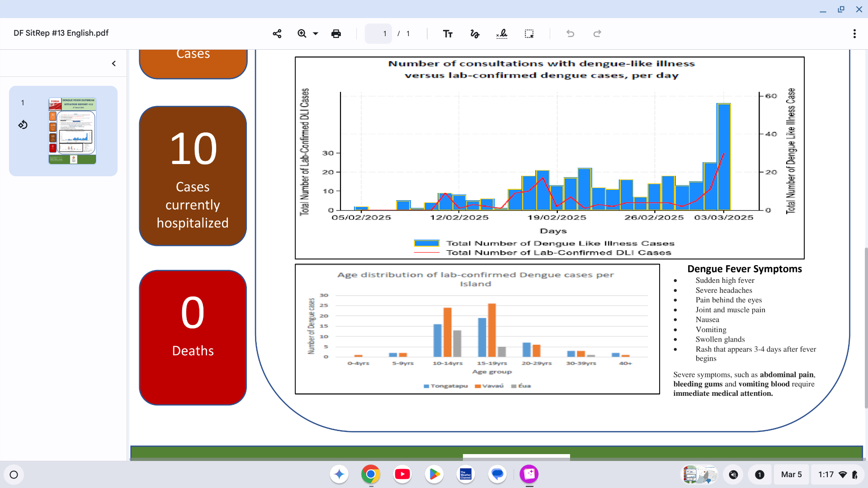
Task: Launch YouTube from the shelf
Action: coord(402,474)
